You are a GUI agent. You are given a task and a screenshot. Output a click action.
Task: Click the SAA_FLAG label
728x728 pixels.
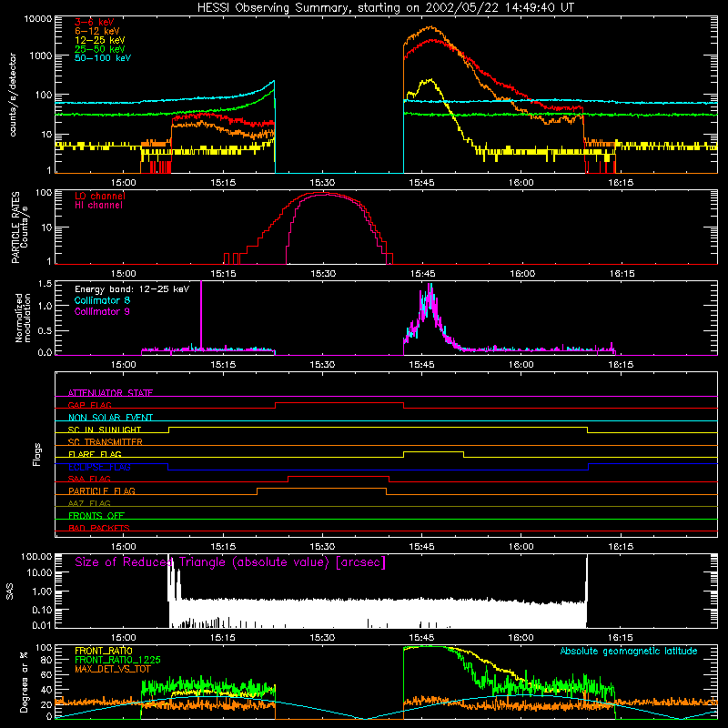(89, 479)
